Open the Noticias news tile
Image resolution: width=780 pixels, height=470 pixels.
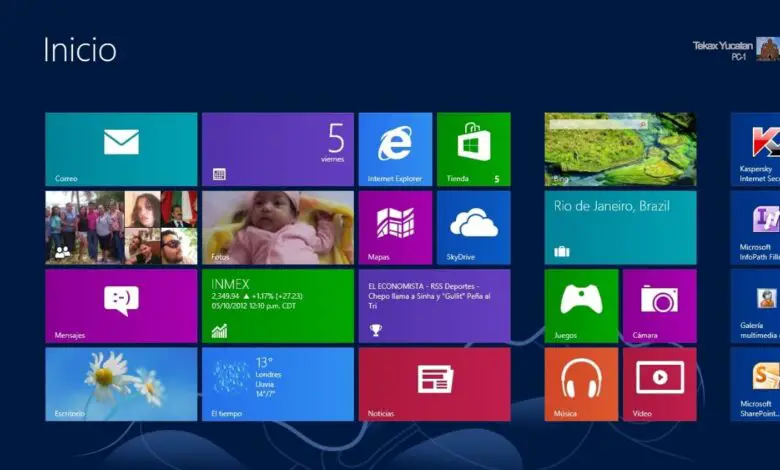coord(434,384)
